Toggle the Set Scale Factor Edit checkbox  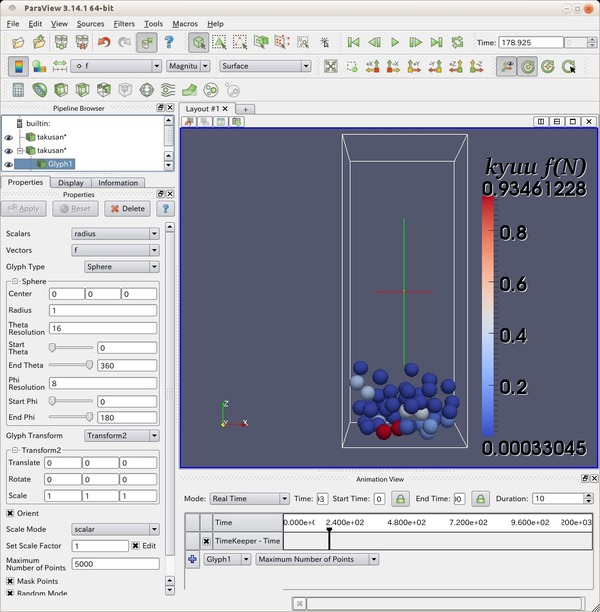(135, 546)
